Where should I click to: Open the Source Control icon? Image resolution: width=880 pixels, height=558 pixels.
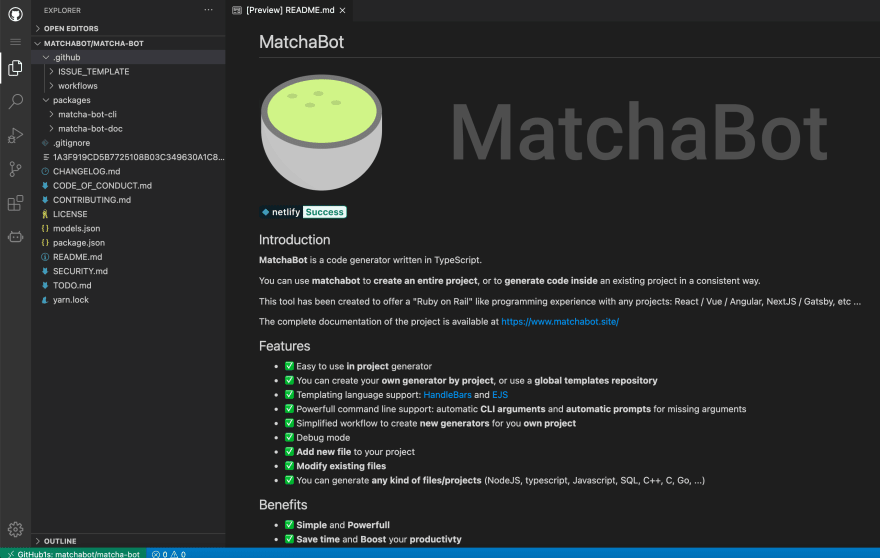click(15, 169)
